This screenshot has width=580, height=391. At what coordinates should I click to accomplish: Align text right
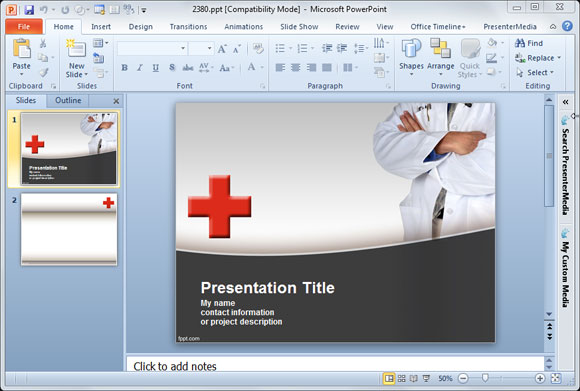click(x=311, y=67)
